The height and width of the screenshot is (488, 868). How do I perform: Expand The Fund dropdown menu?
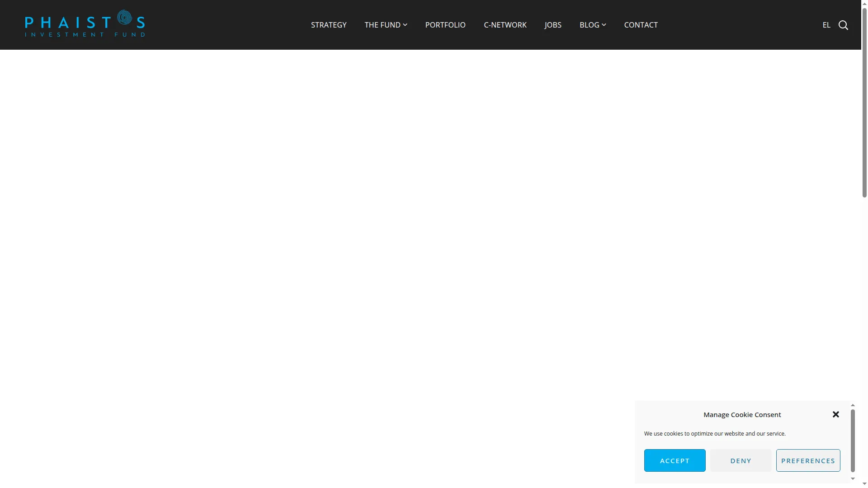pos(386,25)
